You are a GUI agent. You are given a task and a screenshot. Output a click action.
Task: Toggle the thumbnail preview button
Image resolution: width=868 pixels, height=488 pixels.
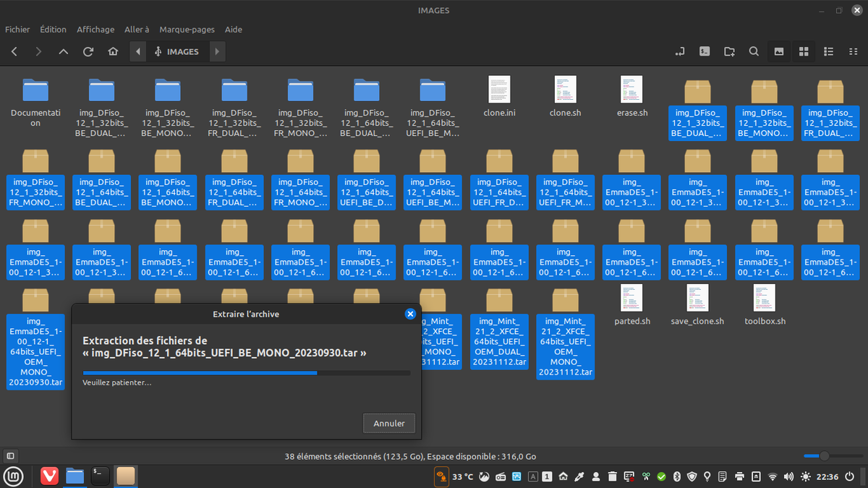coord(779,51)
